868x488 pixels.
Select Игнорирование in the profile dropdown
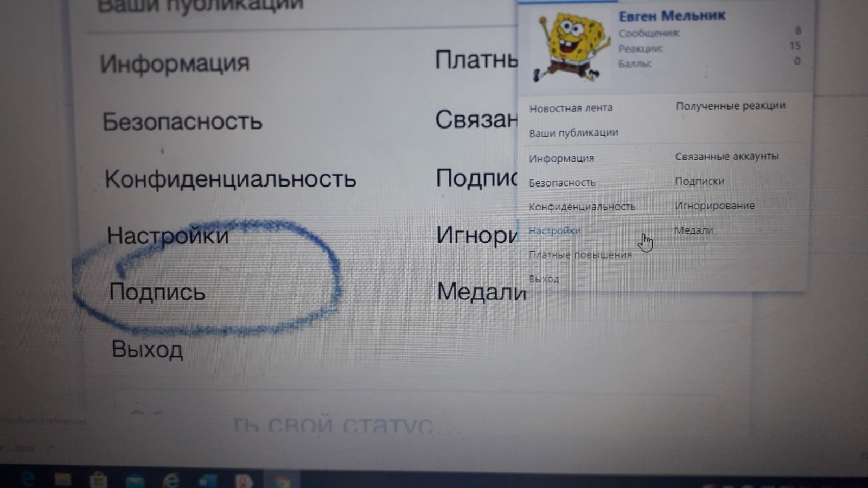click(x=714, y=206)
